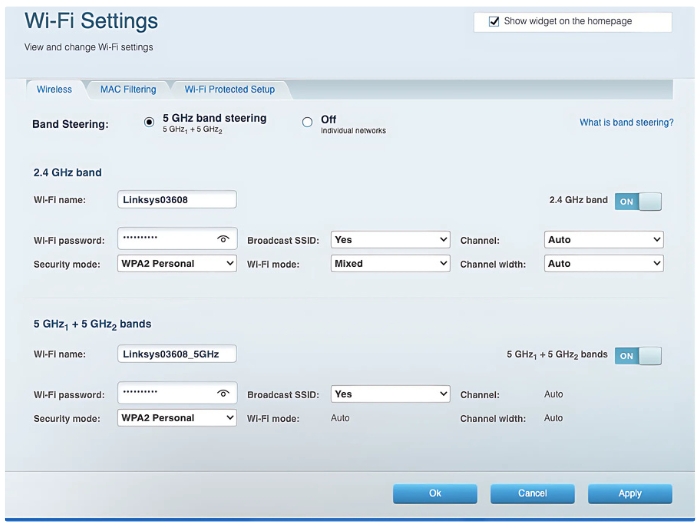Reveal the 2.4 GHz Wi-Fi password eye icon

(x=223, y=239)
